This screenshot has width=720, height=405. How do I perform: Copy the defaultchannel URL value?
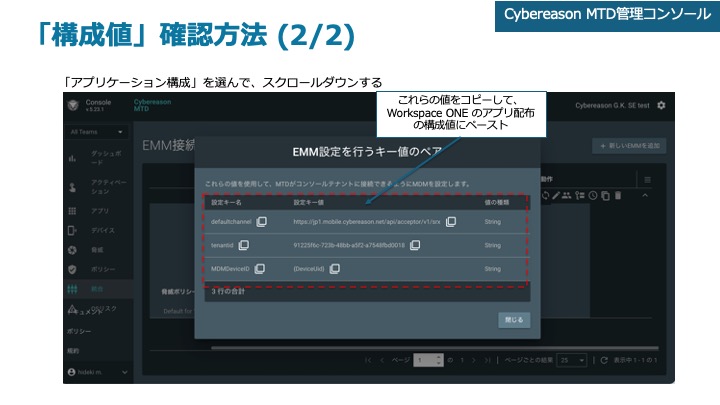coord(451,222)
